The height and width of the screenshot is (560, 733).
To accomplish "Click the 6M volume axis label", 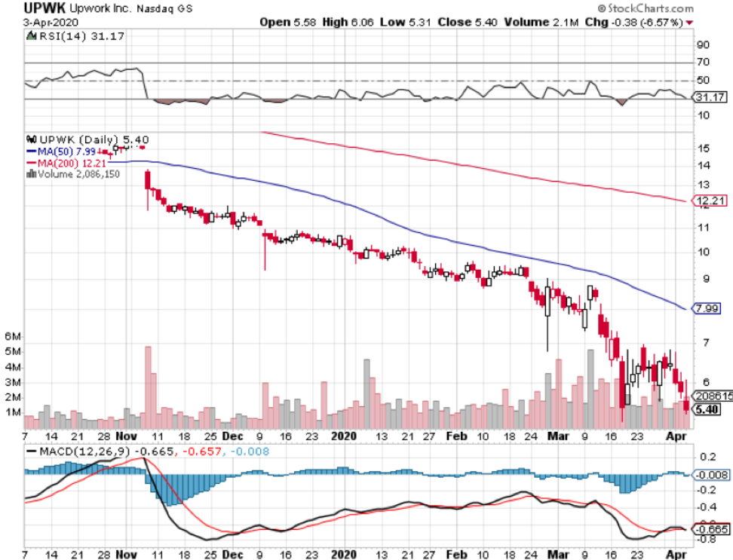I will point(13,337).
